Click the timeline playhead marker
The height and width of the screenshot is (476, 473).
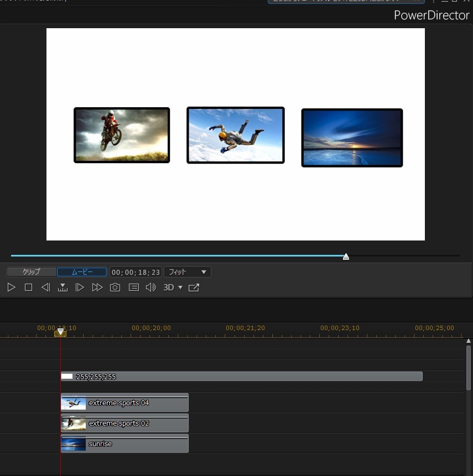click(60, 332)
